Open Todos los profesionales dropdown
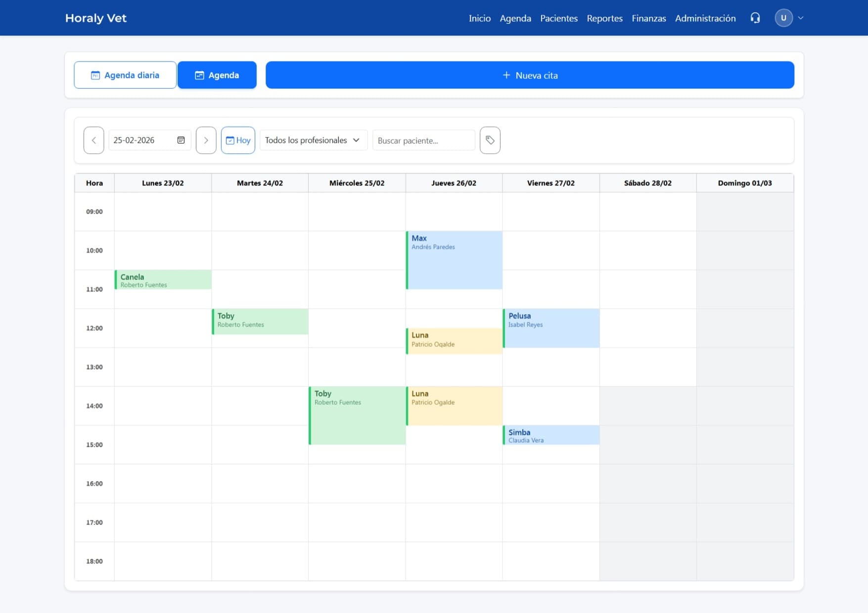868x613 pixels. pyautogui.click(x=313, y=140)
